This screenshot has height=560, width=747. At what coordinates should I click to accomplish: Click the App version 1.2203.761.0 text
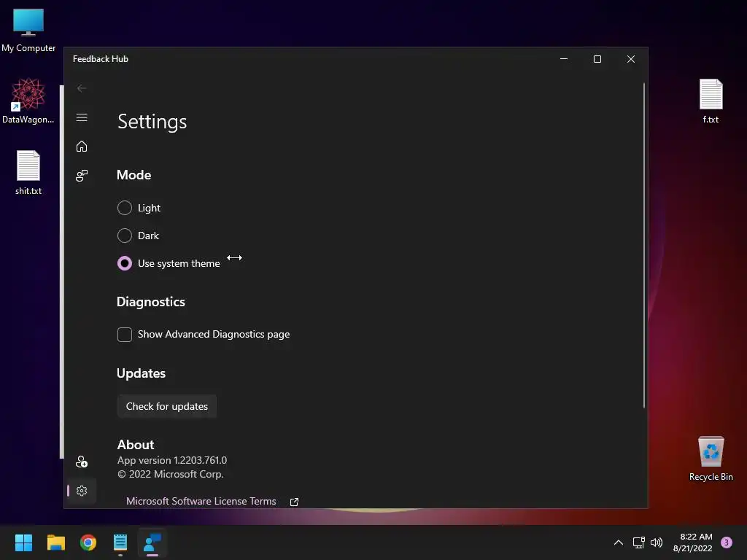[x=172, y=460]
